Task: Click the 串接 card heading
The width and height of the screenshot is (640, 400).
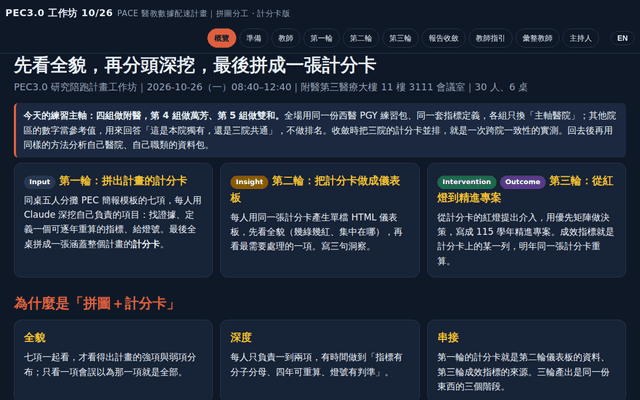Action: point(448,338)
